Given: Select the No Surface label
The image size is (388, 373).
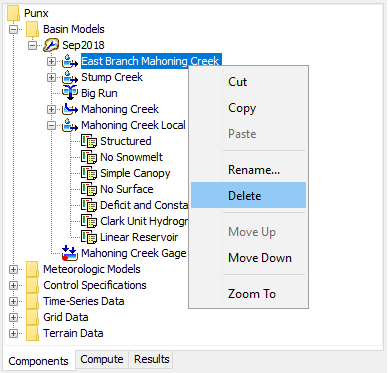Looking at the screenshot, I should (127, 189).
